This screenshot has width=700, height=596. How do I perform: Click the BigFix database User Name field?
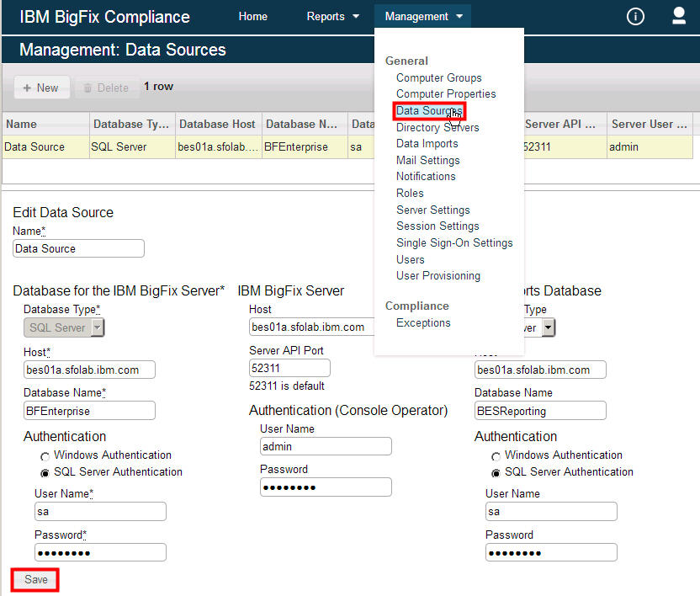click(100, 512)
